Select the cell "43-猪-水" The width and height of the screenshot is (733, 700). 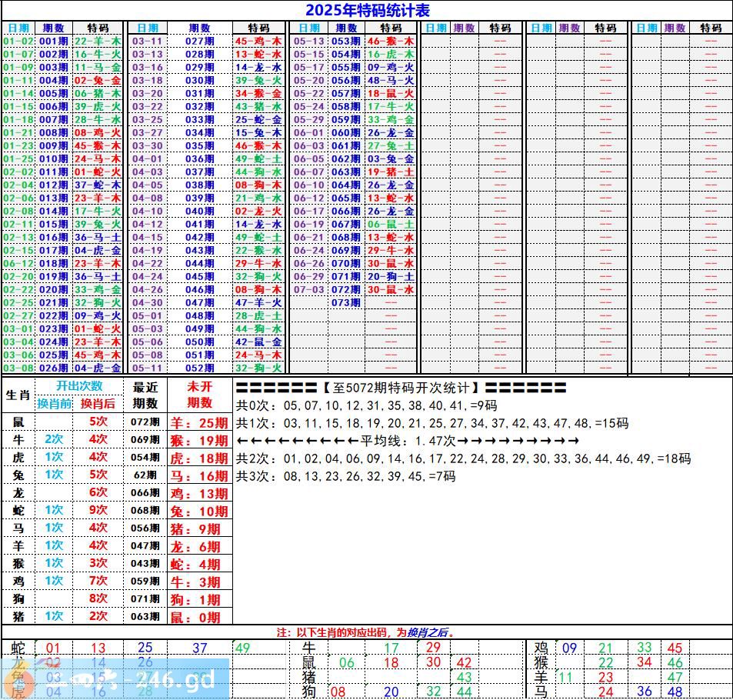(x=258, y=107)
